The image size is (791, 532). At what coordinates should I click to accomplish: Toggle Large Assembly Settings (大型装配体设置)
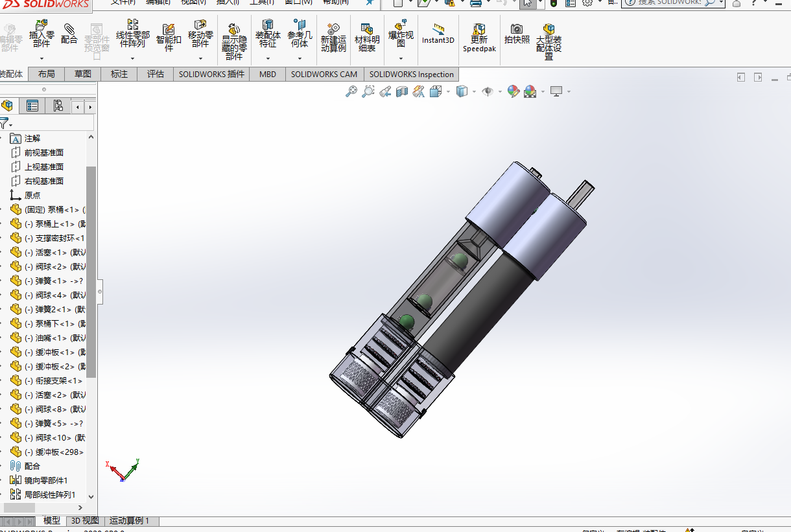[549, 42]
